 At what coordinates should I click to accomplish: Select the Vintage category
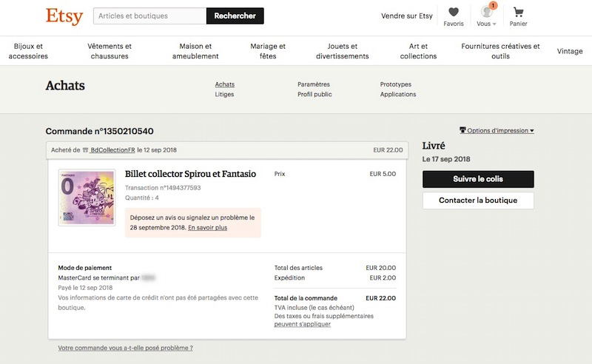(570, 51)
